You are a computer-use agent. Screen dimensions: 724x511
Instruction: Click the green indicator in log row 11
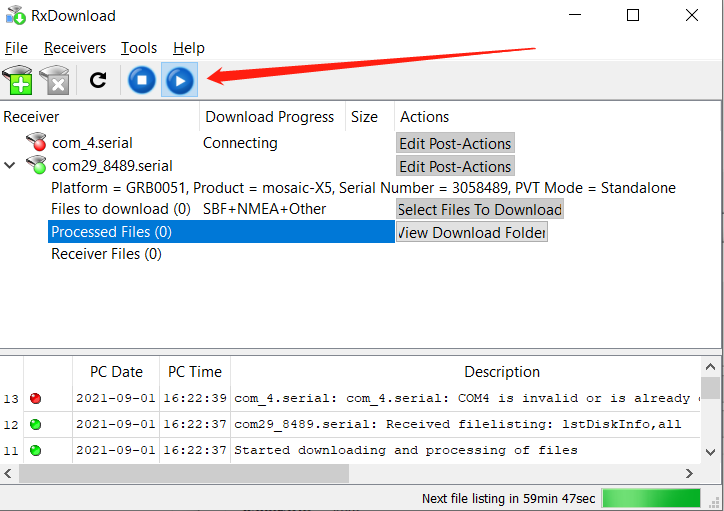(x=36, y=450)
